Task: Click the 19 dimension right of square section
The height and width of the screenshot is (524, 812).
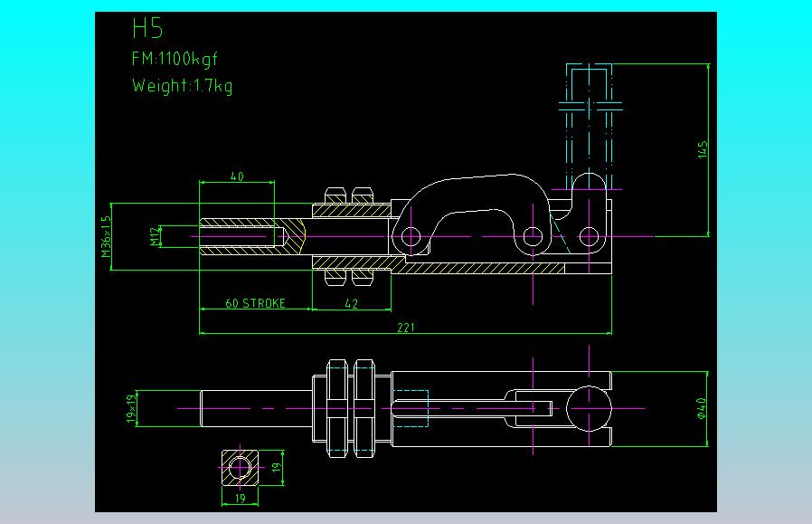Action: pos(277,468)
